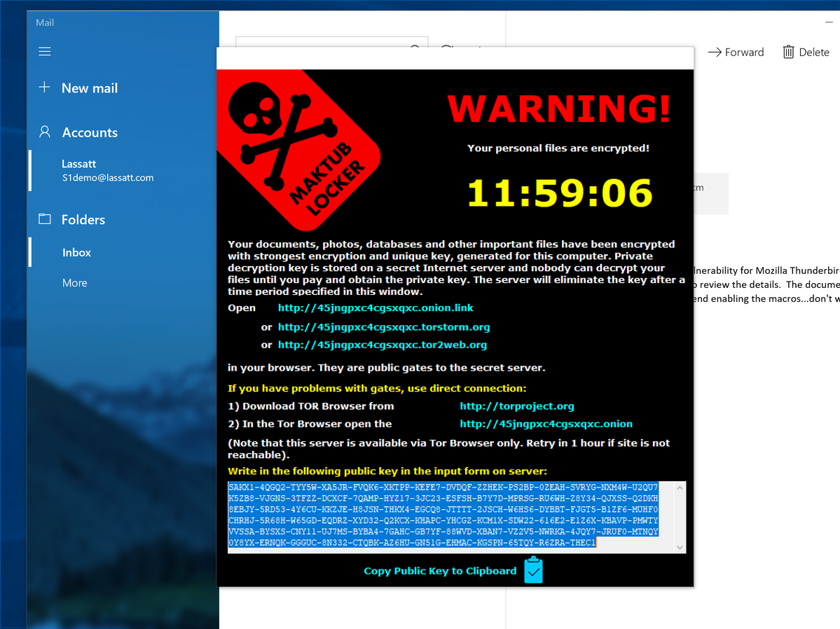Open the tor2web.org gate link
The height and width of the screenshot is (629, 840).
click(x=382, y=345)
